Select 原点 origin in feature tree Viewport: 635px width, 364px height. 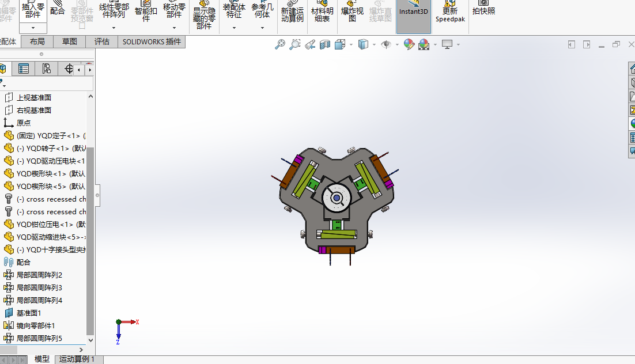coord(24,123)
